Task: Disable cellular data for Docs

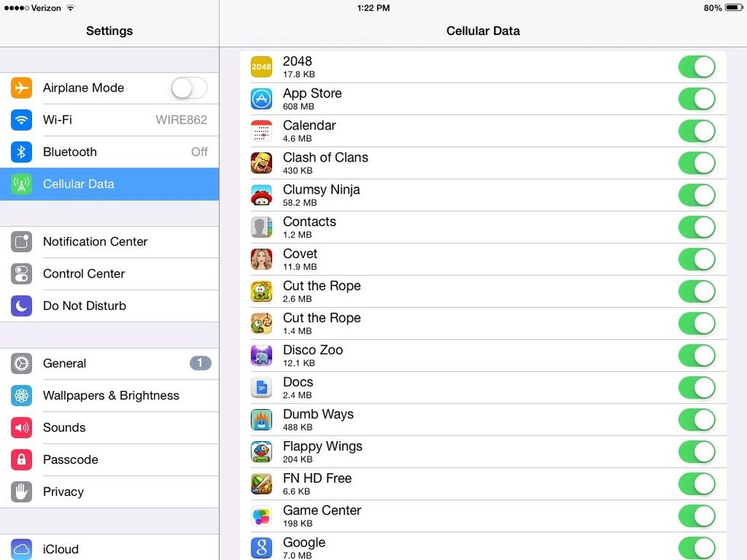Action: tap(697, 388)
